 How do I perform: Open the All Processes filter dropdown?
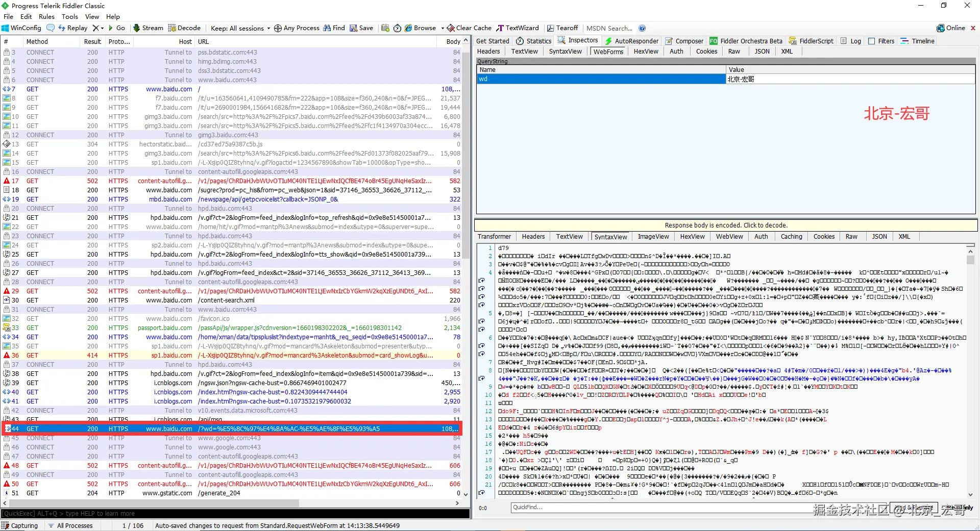70,525
